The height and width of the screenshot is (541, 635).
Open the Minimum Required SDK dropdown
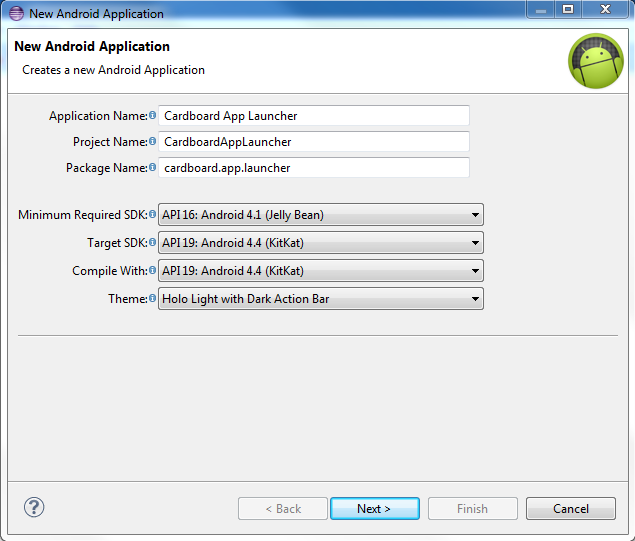pyautogui.click(x=320, y=215)
